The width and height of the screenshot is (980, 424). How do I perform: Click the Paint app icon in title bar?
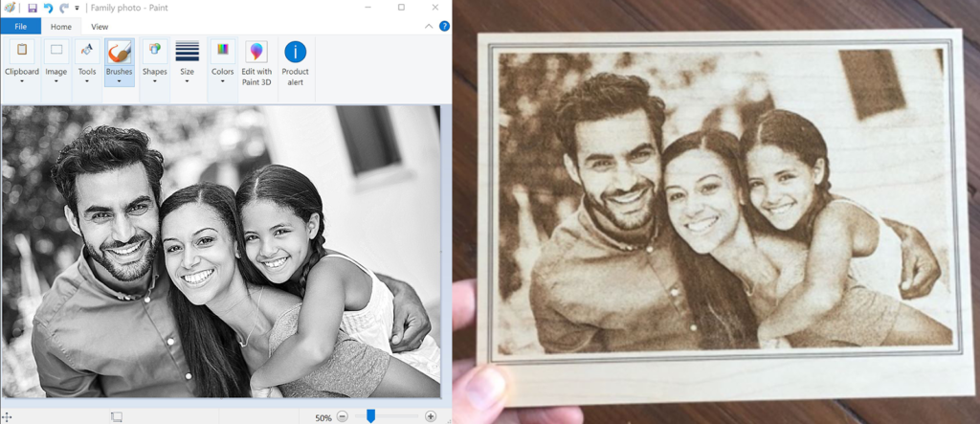[x=10, y=8]
